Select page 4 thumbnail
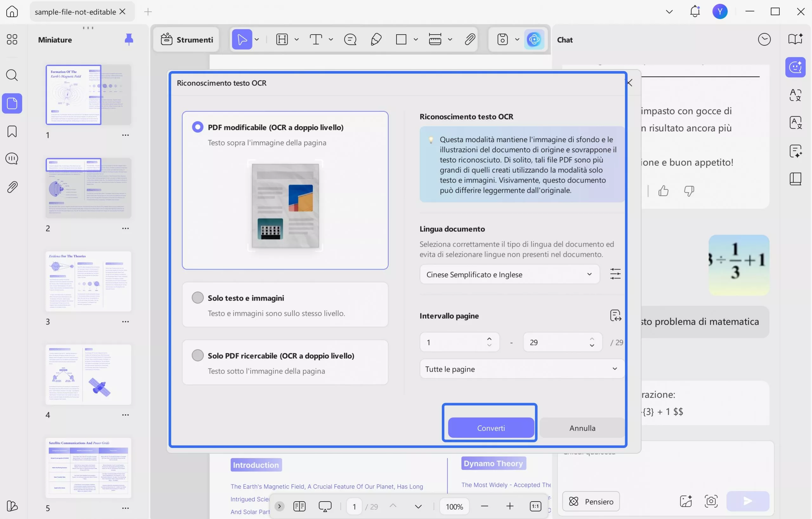Screen dimensions: 812x519 pyautogui.click(x=88, y=375)
